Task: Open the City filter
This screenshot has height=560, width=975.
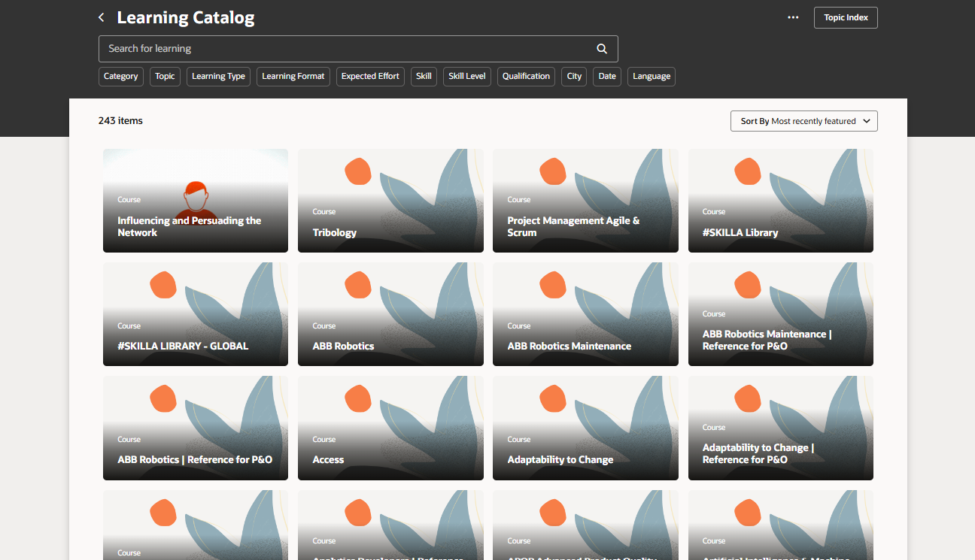Action: (x=574, y=76)
